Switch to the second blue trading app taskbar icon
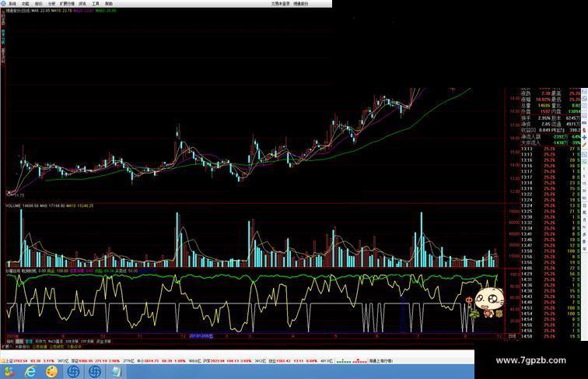This screenshot has width=588, height=379. [95, 372]
